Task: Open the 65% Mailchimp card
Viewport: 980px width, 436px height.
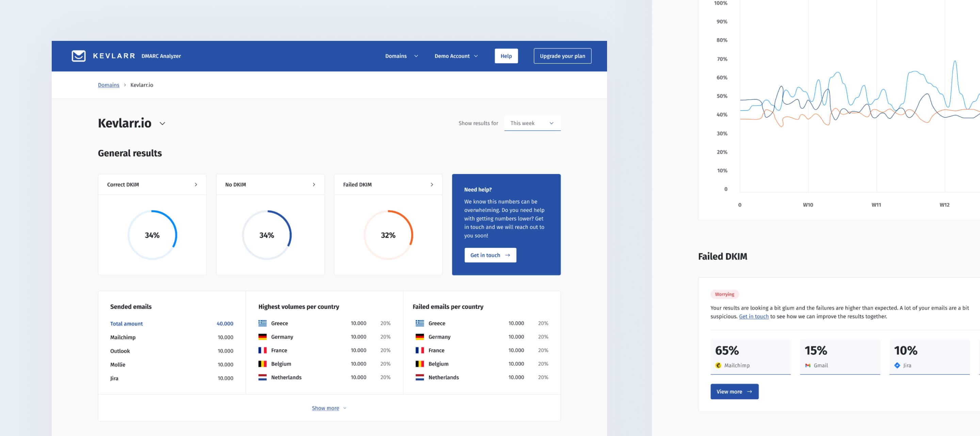Action: (750, 357)
